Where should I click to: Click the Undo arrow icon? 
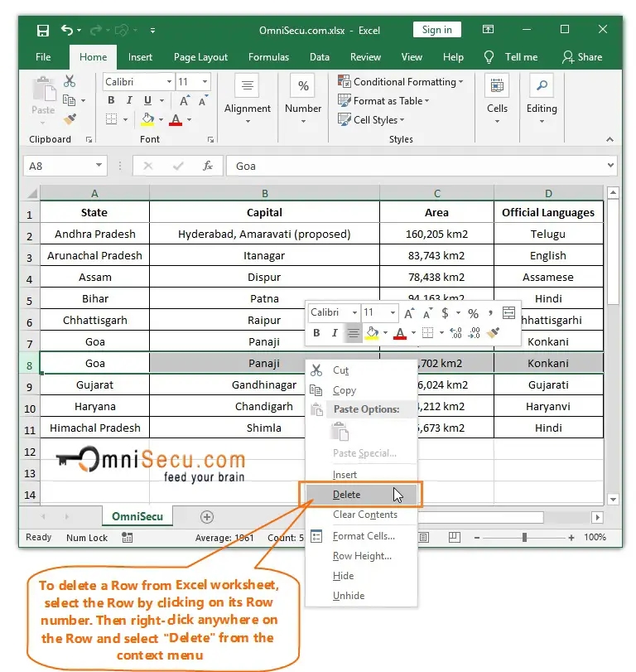coord(66,31)
